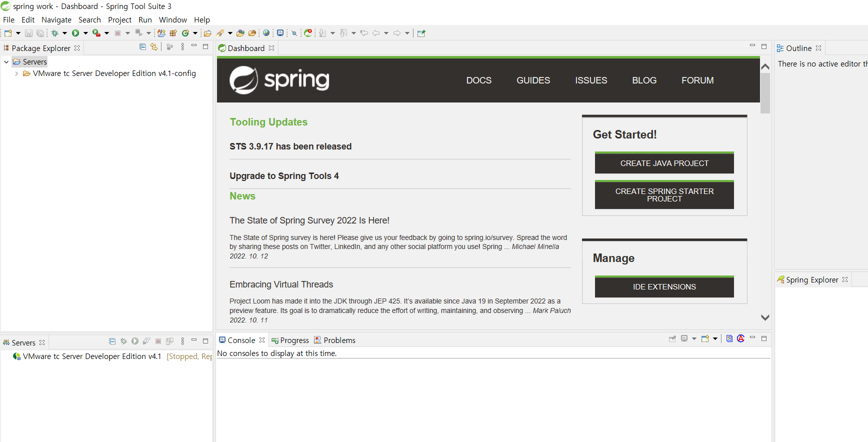Select VMware tc Server Developer Edition v4.1 server
The height and width of the screenshot is (442, 868).
[x=92, y=356]
